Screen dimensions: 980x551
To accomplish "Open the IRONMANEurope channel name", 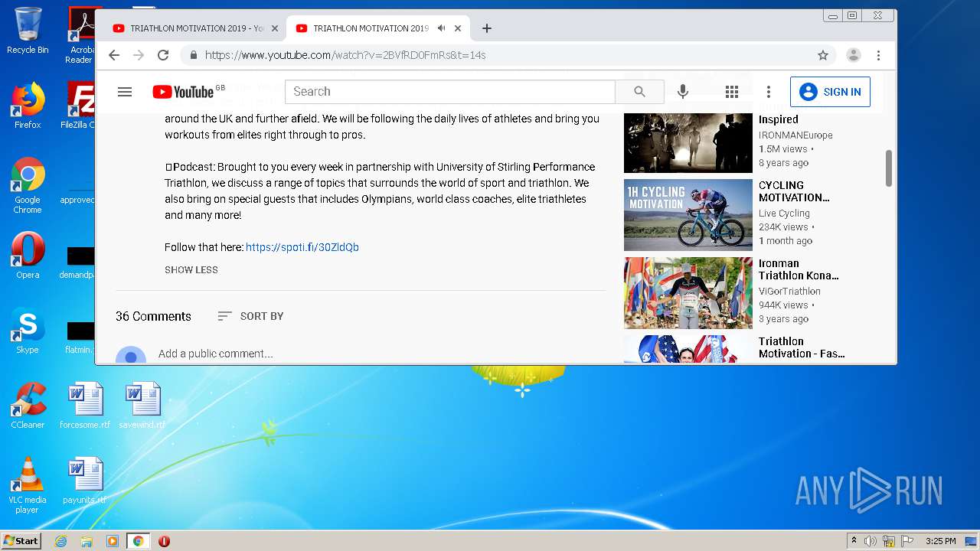I will click(795, 135).
